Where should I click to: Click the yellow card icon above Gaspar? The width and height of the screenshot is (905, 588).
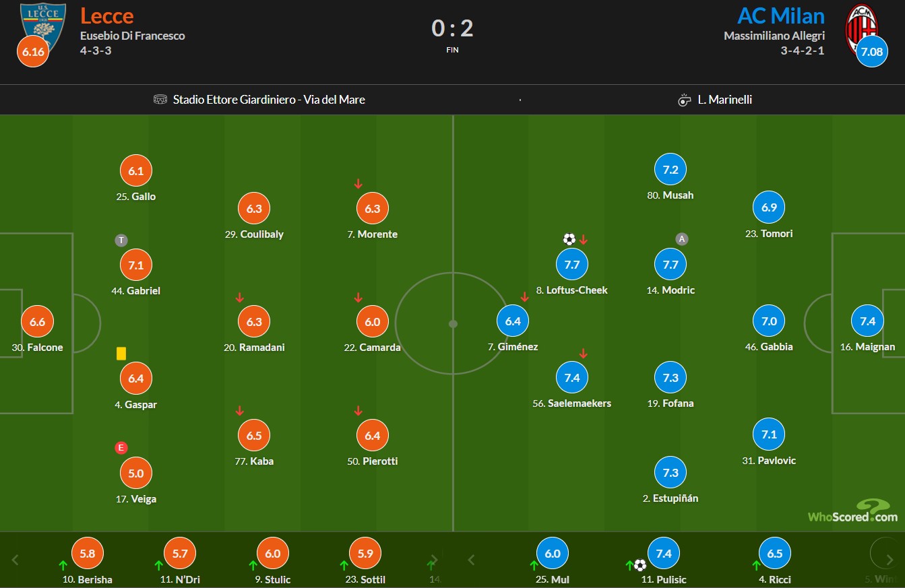[121, 353]
